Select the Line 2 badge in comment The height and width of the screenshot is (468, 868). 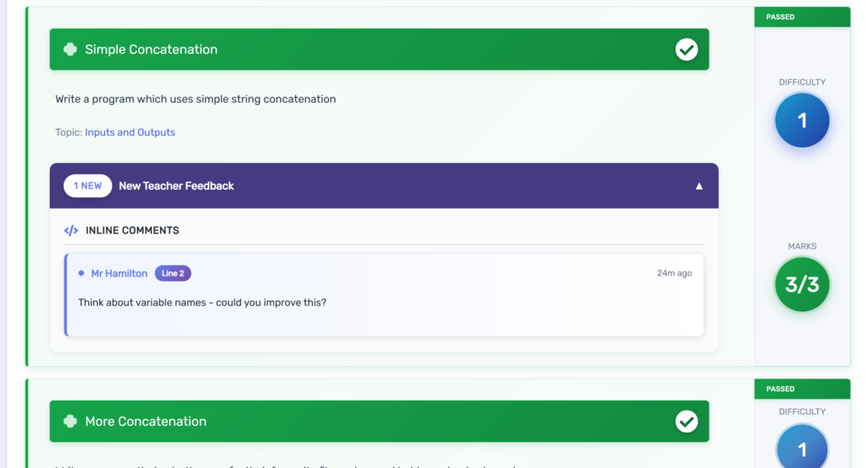(173, 273)
